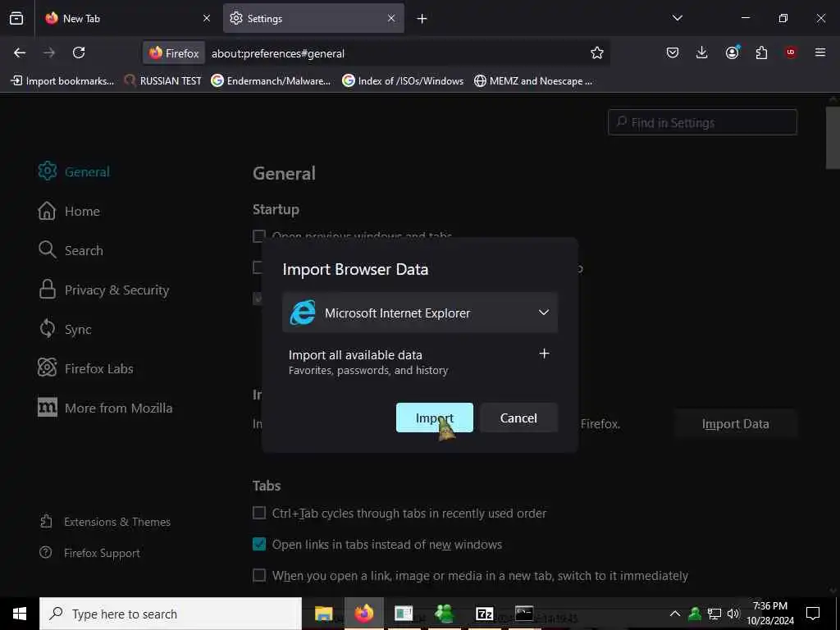Open More from Mozilla category
Screen dimensions: 840x630
[x=106, y=408]
